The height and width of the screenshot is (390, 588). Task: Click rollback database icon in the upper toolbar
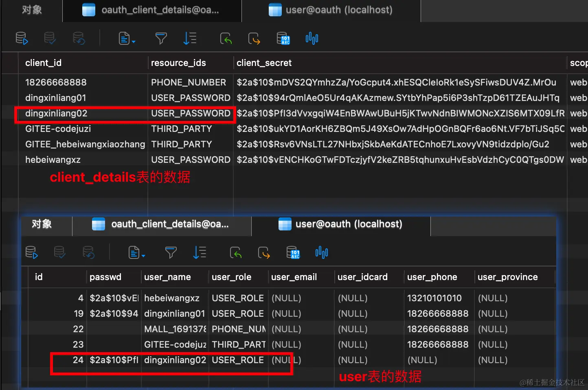79,38
